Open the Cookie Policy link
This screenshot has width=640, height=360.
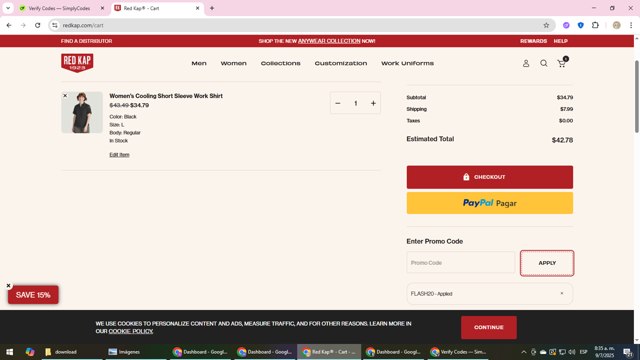(131, 331)
